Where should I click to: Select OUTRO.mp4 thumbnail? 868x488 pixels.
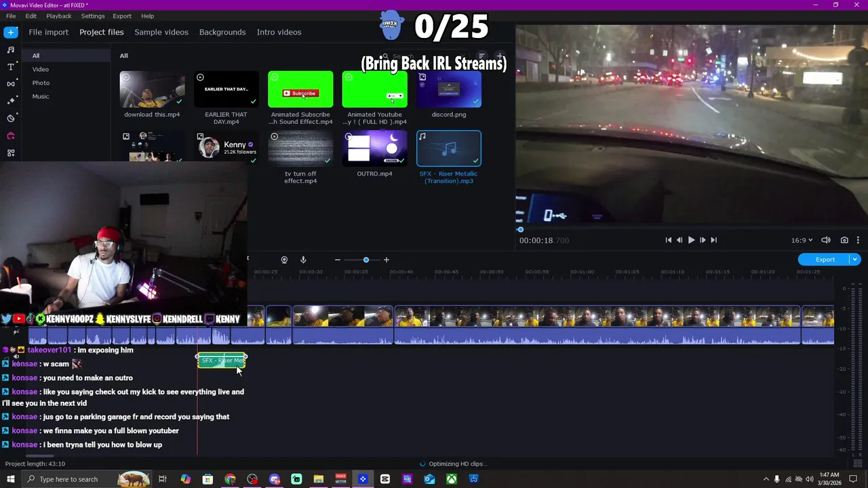pos(374,148)
